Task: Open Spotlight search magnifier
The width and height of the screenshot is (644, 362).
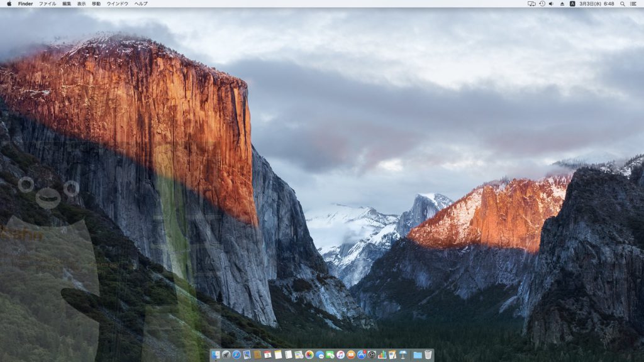Action: [623, 4]
